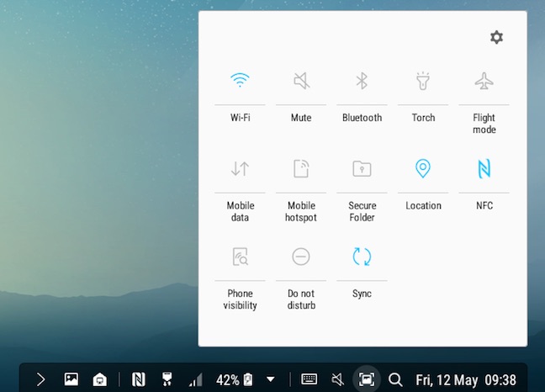This screenshot has width=545, height=392.
Task: Click the clock time 09:38
Action: pos(500,380)
